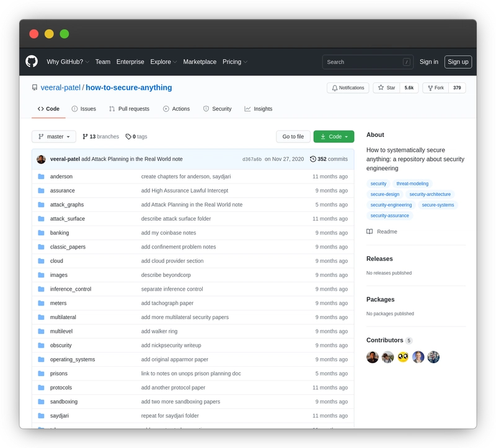Click the fork count 379
The width and height of the screenshot is (496, 448).
pos(457,87)
